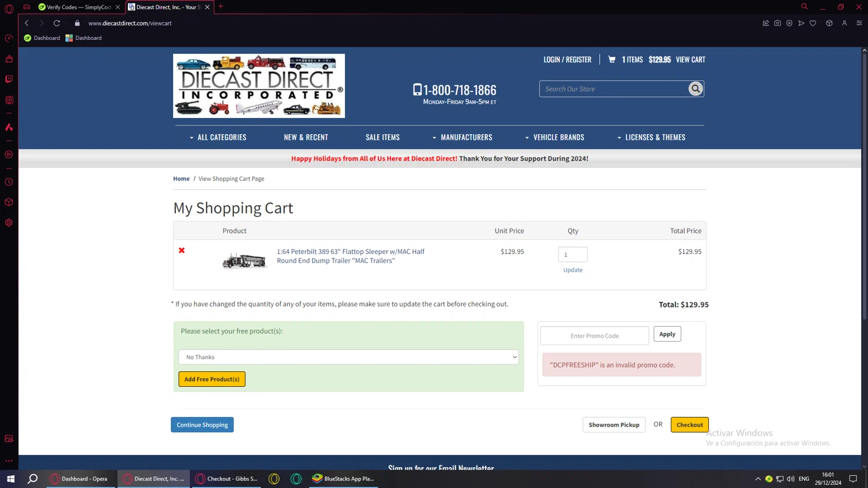Click the Apply promo button
Viewport: 868px width, 488px height.
(667, 334)
